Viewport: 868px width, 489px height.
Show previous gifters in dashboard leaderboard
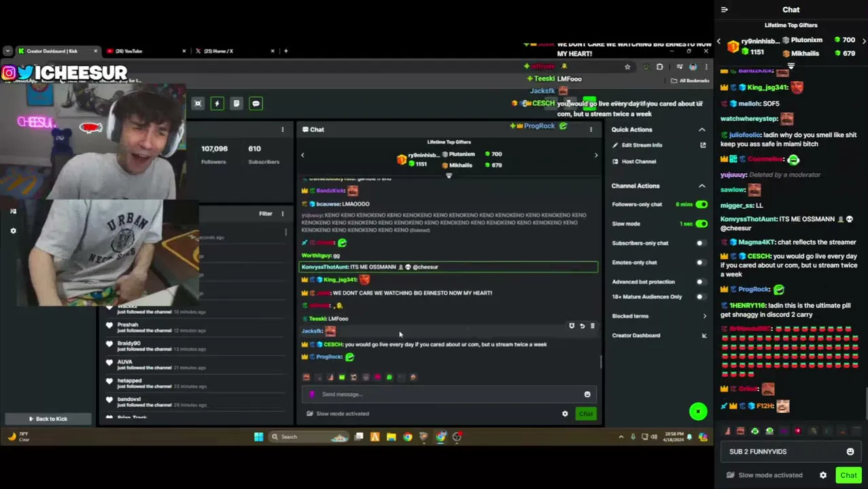[x=302, y=155]
